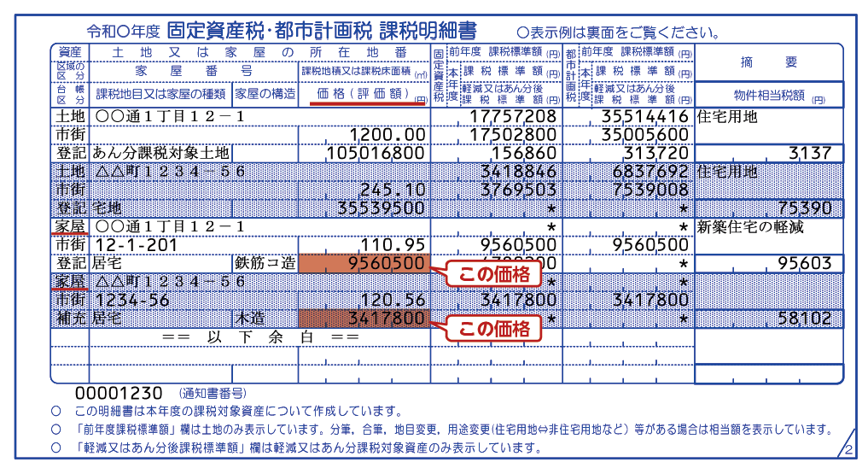This screenshot has width=868, height=474.
Task: Click the floor area 120.56
Action: point(393,300)
